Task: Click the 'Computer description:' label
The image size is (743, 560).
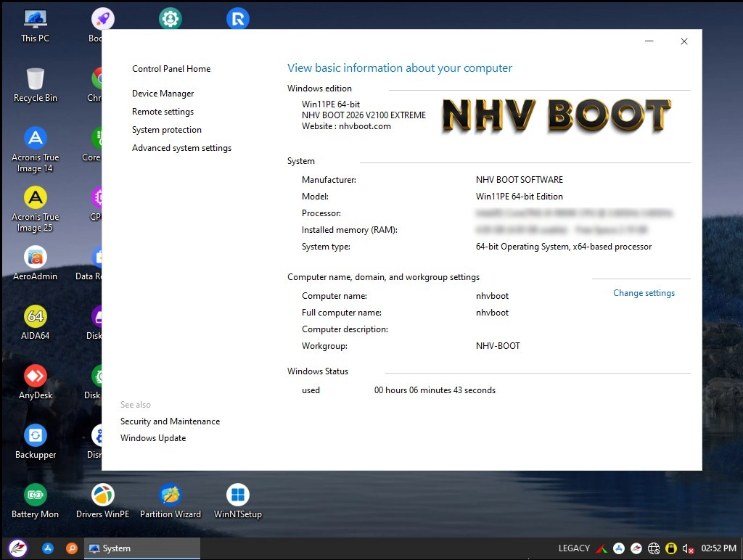Action: [345, 329]
